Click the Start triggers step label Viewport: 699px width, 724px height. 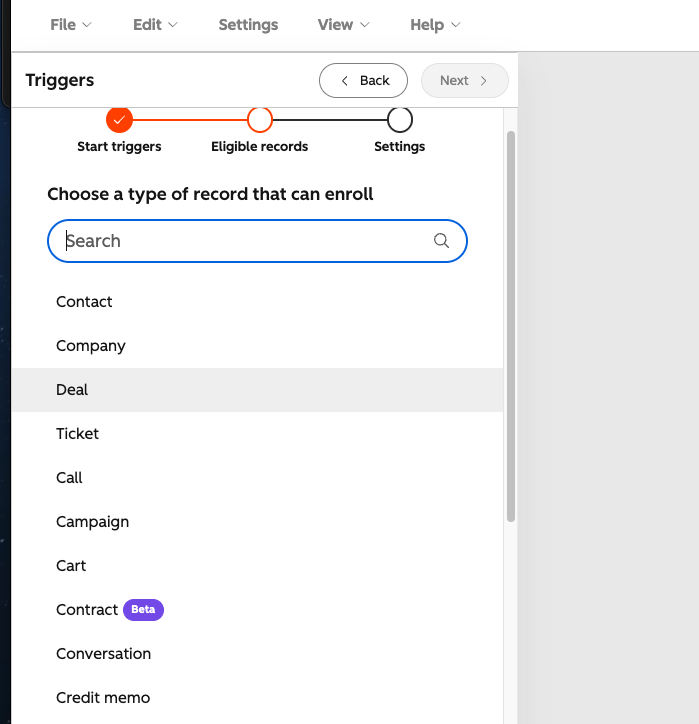click(x=119, y=146)
